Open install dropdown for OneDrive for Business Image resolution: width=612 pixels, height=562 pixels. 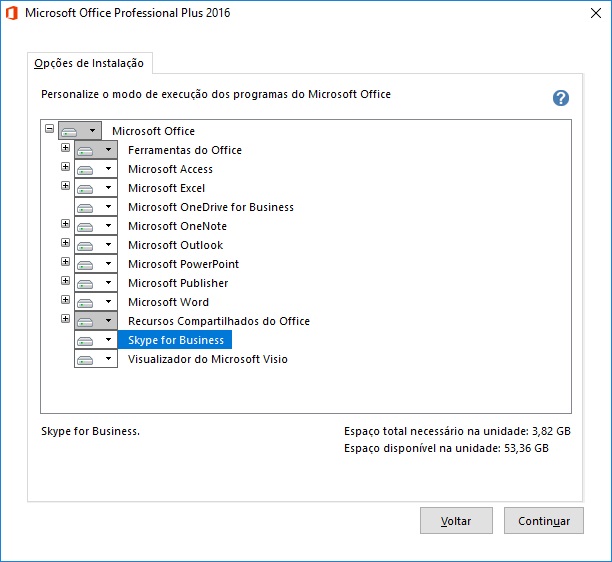(x=96, y=206)
